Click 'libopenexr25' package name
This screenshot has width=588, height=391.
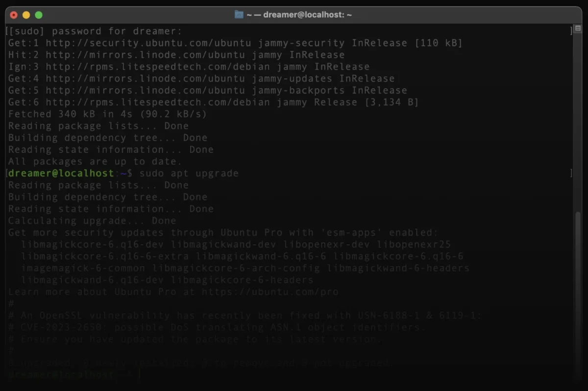[414, 244]
